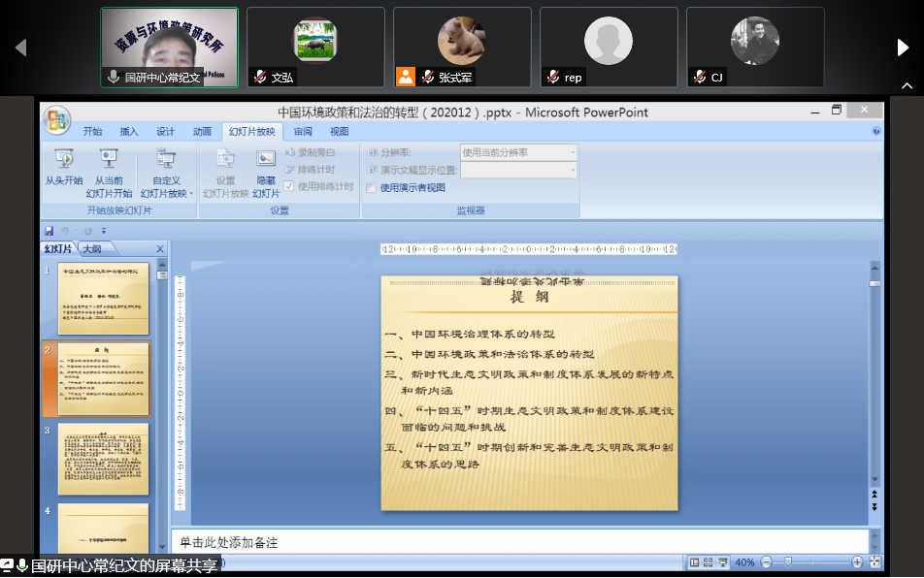Click the Hide Slide icon
The image size is (924, 578).
[266, 160]
